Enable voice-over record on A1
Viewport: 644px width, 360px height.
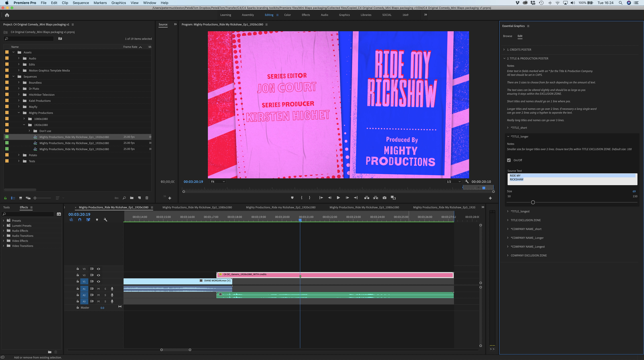[x=112, y=289]
